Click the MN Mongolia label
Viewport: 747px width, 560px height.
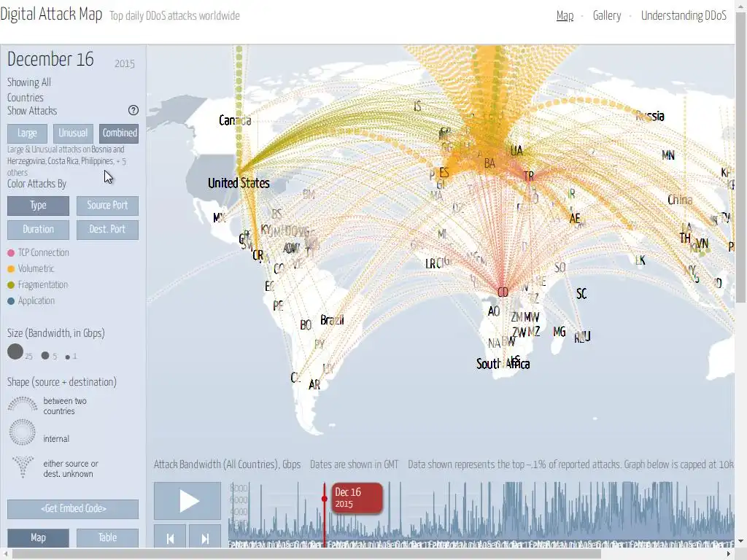(668, 155)
